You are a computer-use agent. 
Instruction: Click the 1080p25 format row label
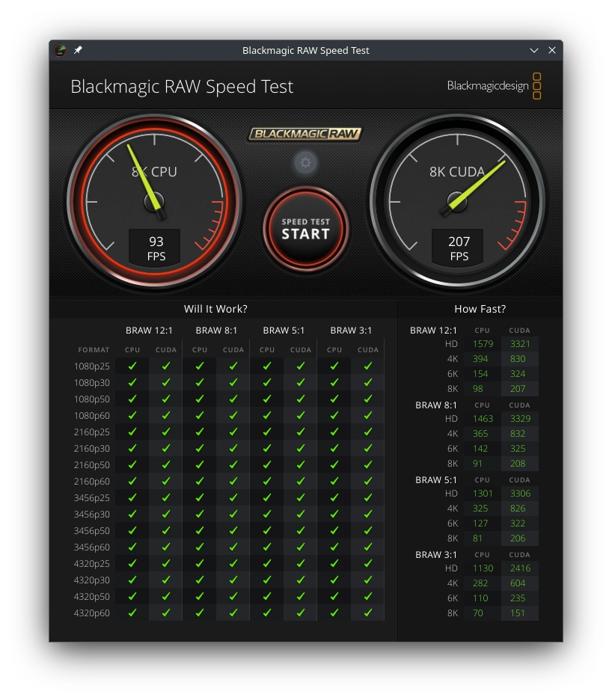click(x=91, y=366)
